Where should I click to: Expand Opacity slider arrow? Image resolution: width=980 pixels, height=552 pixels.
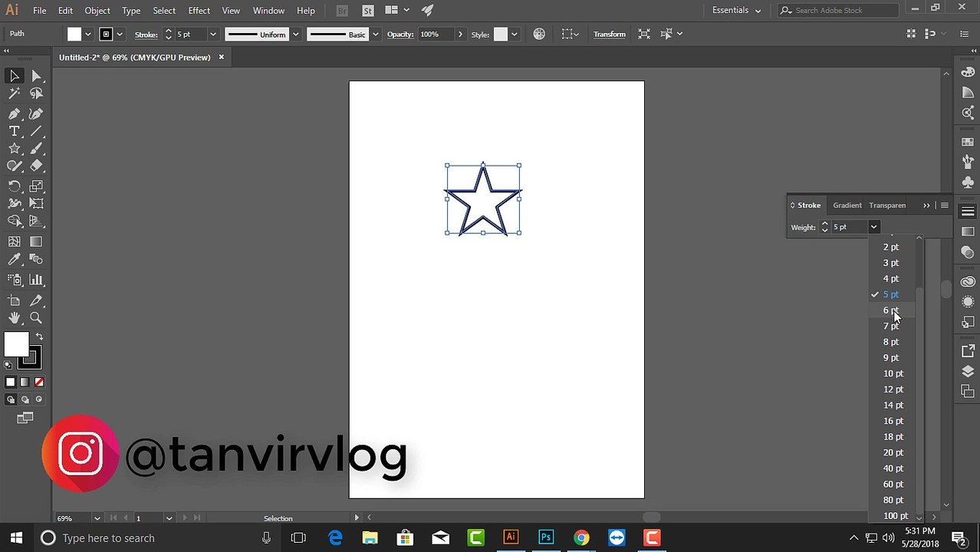coord(460,34)
